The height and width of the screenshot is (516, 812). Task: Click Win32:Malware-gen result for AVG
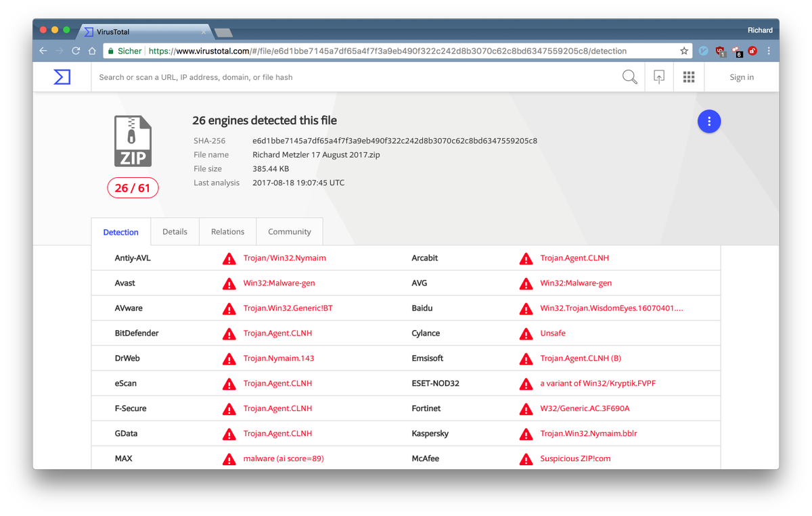[x=576, y=283]
